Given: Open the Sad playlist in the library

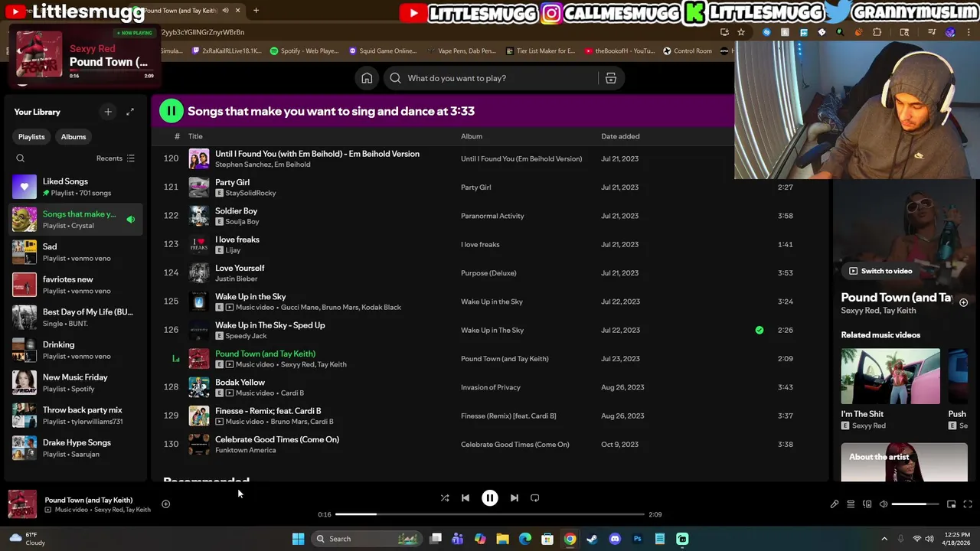Looking at the screenshot, I should (74, 252).
